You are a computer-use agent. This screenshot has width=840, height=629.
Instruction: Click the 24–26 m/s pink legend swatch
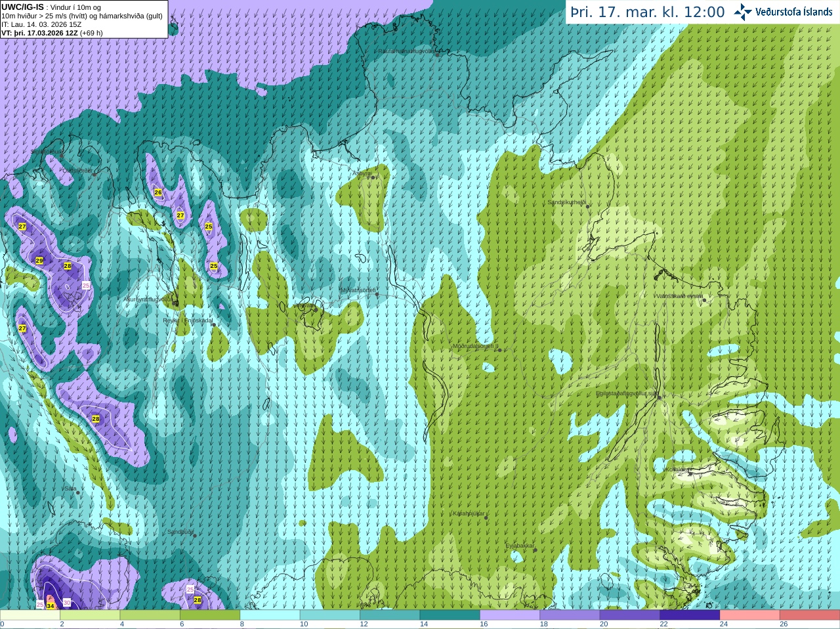coord(749,615)
